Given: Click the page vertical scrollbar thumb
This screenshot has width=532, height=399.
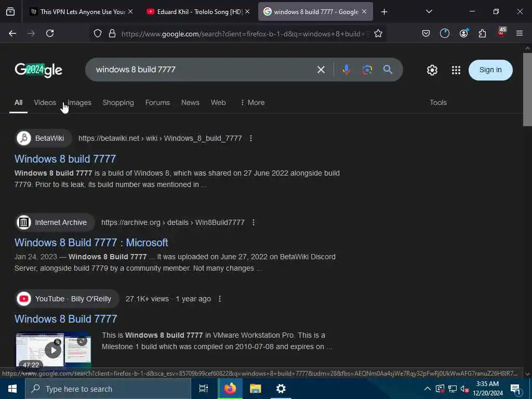Looking at the screenshot, I should pos(527,89).
